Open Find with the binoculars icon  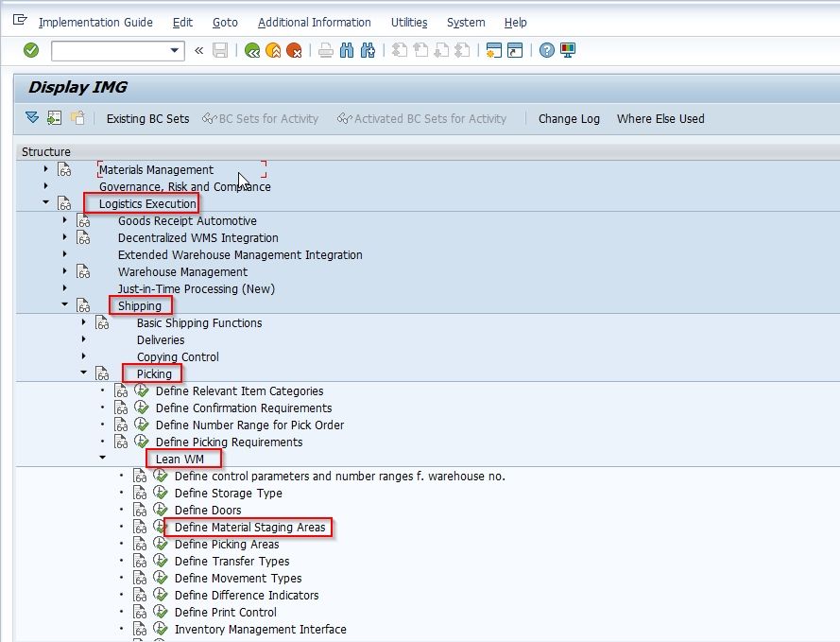click(347, 50)
